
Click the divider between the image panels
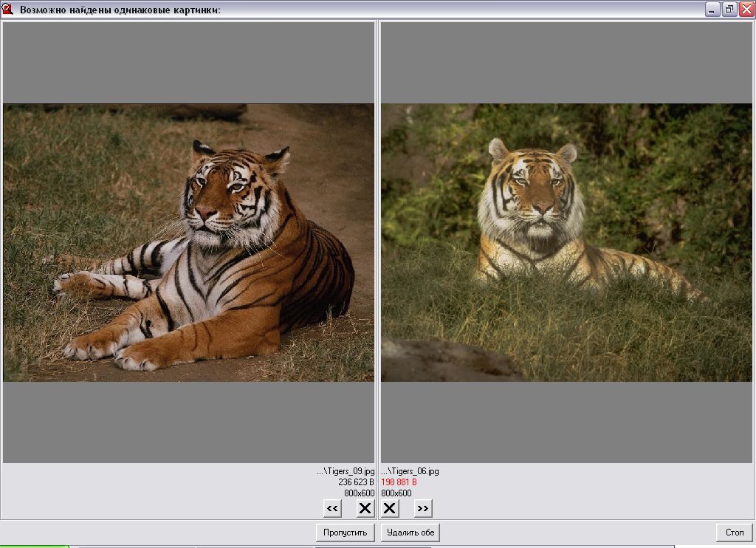point(377,242)
